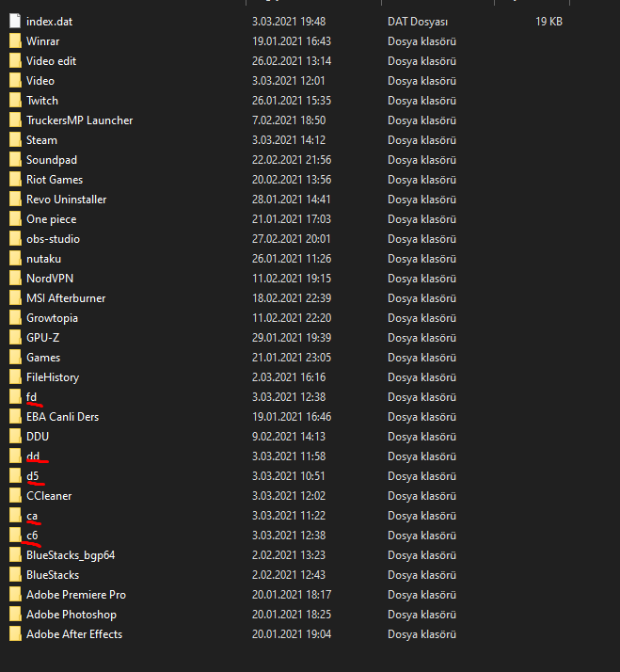Click the date '27.02.2021 20:01'

292,239
